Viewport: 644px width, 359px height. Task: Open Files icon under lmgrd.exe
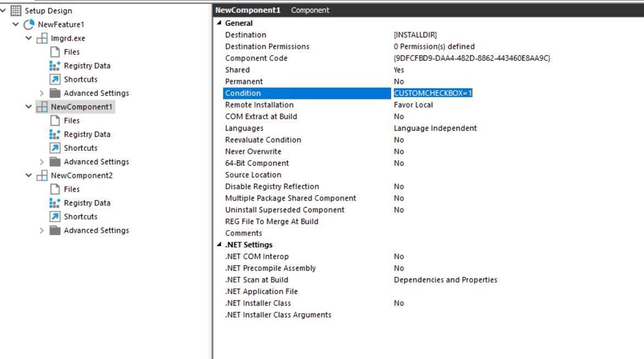[55, 52]
